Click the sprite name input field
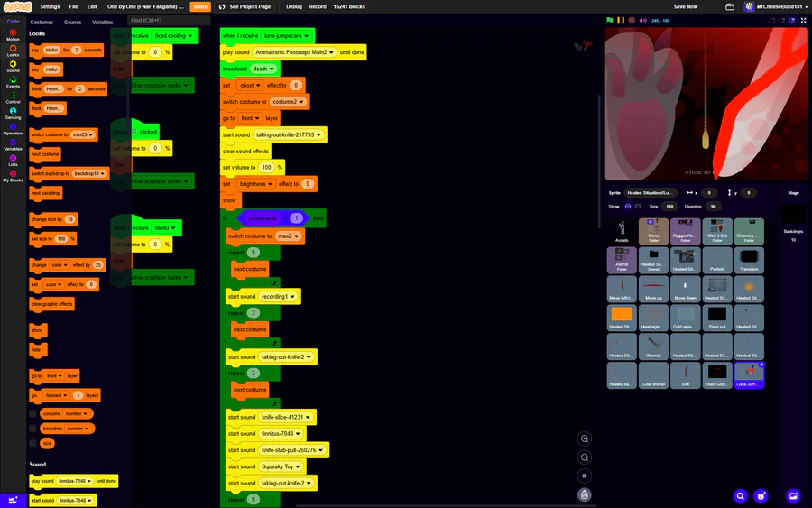Screen dimensions: 812x508 [x=651, y=192]
